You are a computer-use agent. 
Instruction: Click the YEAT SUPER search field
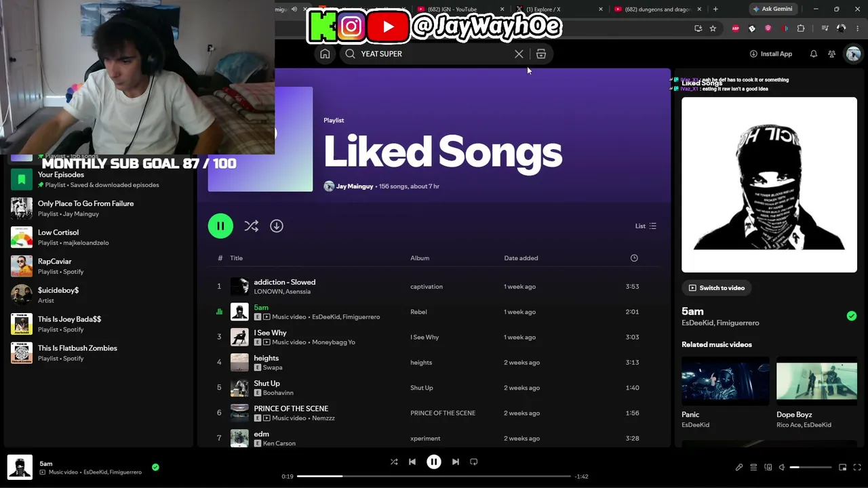[434, 54]
